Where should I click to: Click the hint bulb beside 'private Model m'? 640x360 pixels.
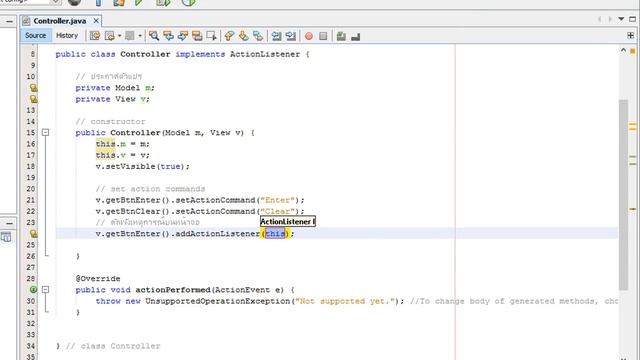(x=33, y=88)
